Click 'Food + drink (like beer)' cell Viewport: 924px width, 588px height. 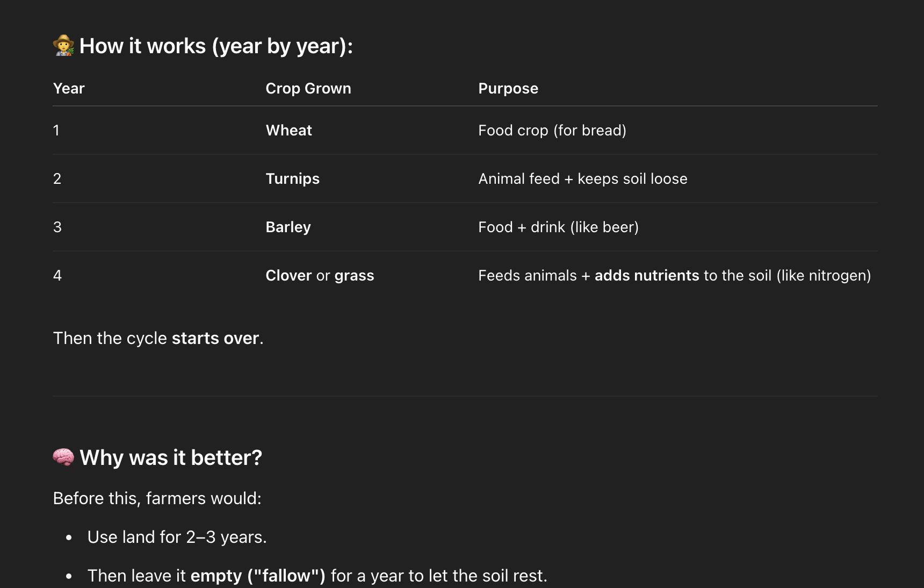(559, 227)
